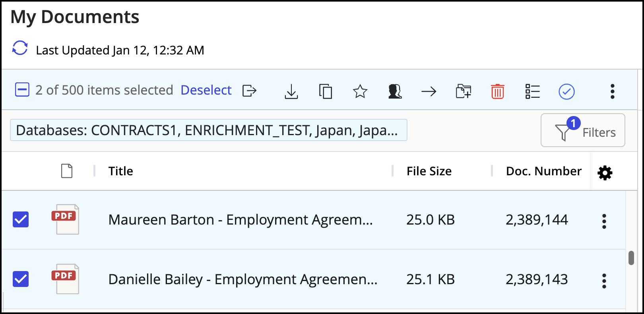Click the move arrow icon

pyautogui.click(x=429, y=91)
